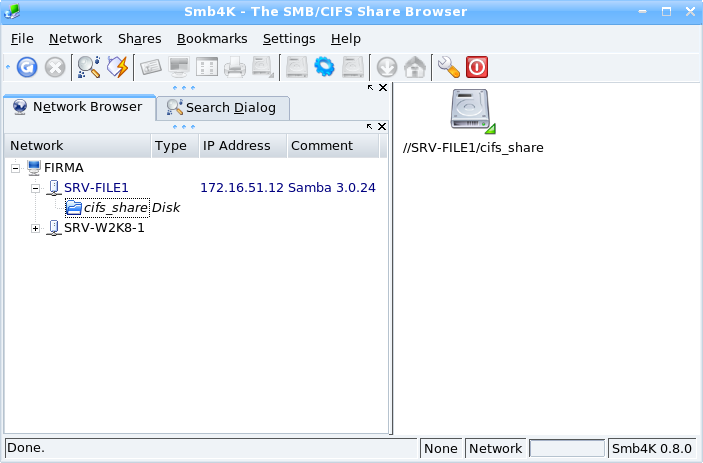Click the cifs_share folder icon
Viewport: 703px width, 463px height.
click(74, 208)
